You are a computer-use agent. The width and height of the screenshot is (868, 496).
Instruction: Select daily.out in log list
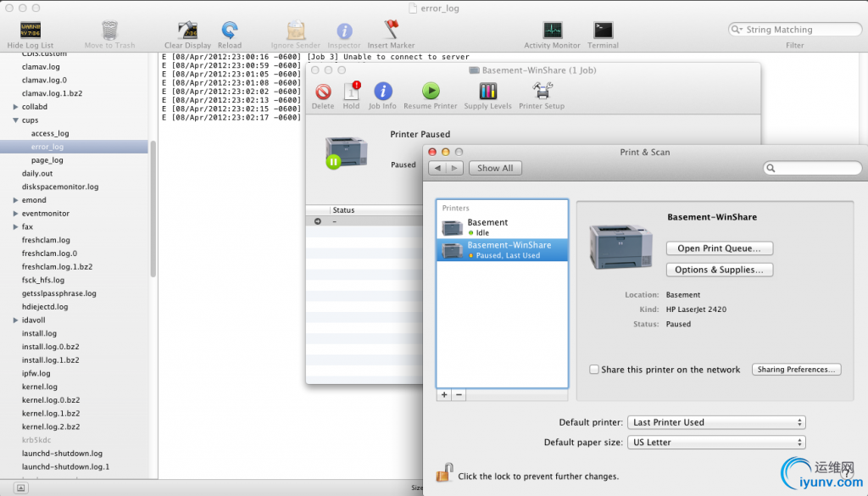pos(37,173)
